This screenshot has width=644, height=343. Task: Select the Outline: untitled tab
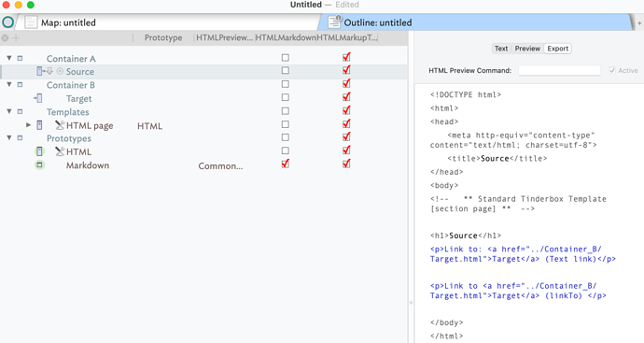pyautogui.click(x=476, y=22)
